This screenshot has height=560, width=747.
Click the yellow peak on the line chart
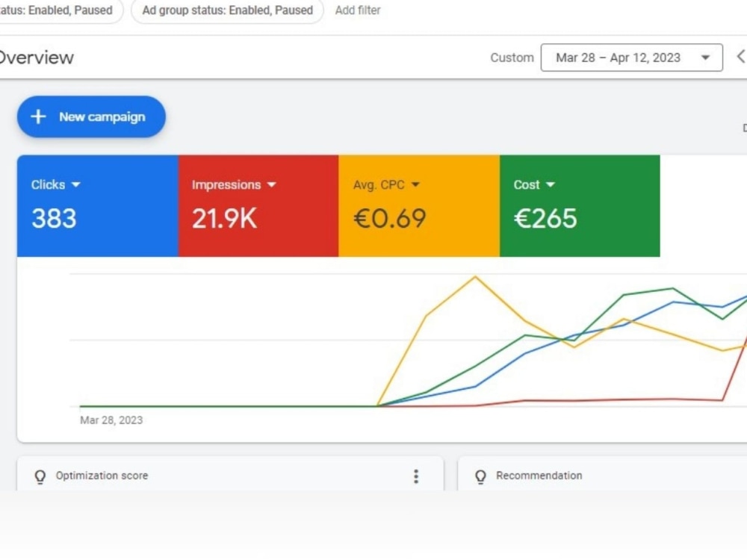475,277
